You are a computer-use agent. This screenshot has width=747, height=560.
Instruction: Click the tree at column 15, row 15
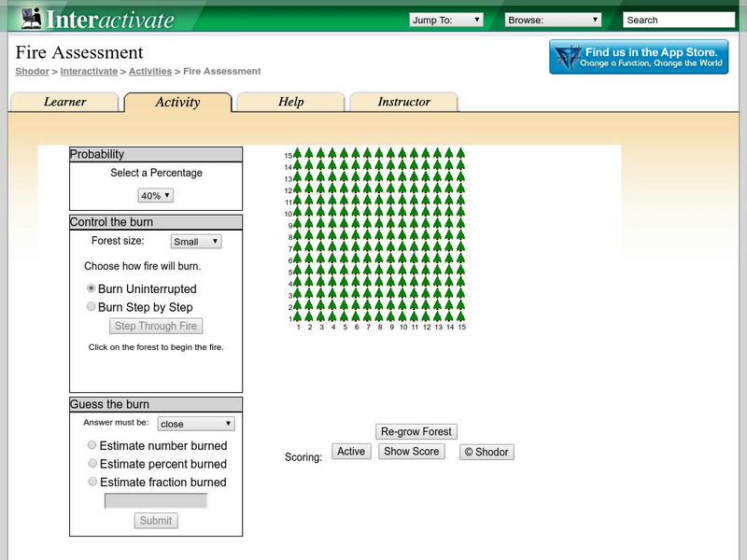(461, 155)
